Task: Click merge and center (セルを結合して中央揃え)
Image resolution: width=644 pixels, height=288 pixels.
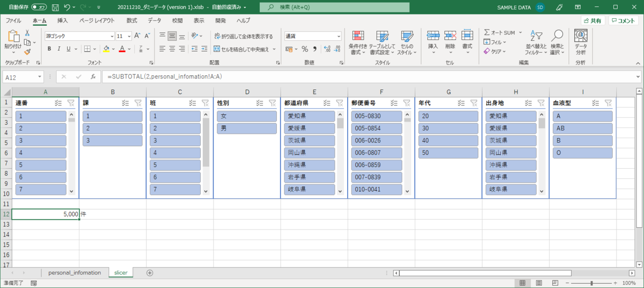Action: (x=243, y=49)
